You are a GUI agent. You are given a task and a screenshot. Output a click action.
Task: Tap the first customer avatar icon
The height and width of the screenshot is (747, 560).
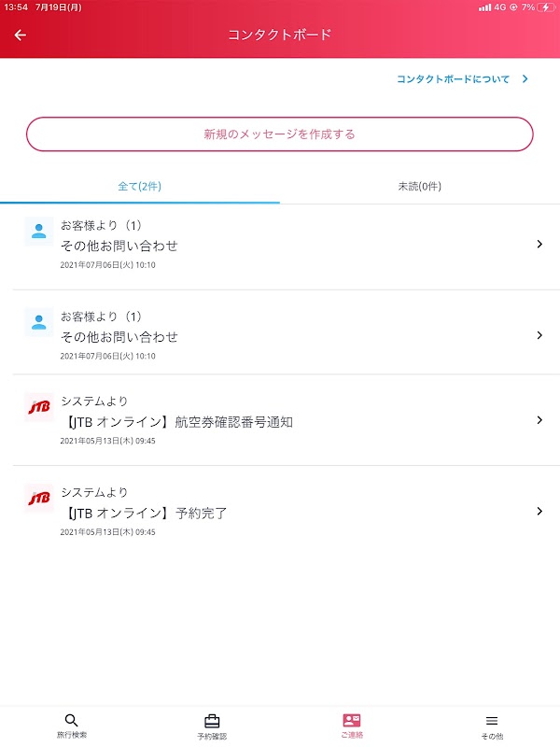(x=38, y=231)
